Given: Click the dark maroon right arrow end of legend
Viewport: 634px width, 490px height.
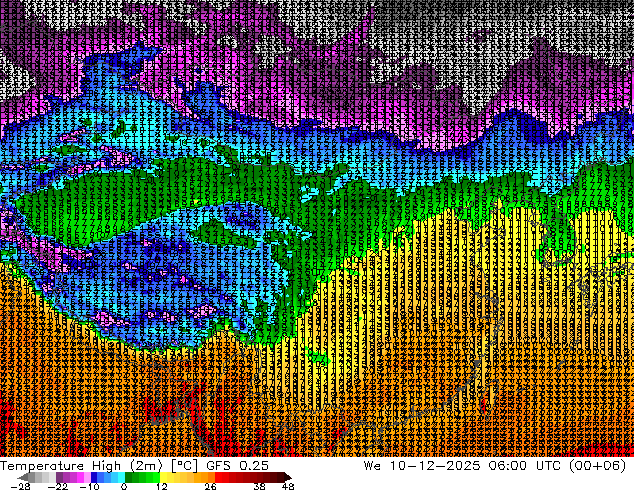Looking at the screenshot, I should point(287,477).
